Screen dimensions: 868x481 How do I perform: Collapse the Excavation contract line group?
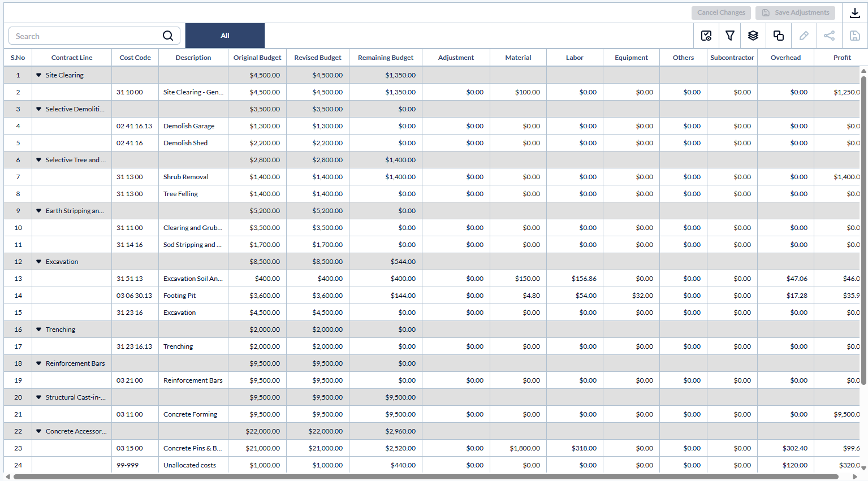[x=38, y=262]
